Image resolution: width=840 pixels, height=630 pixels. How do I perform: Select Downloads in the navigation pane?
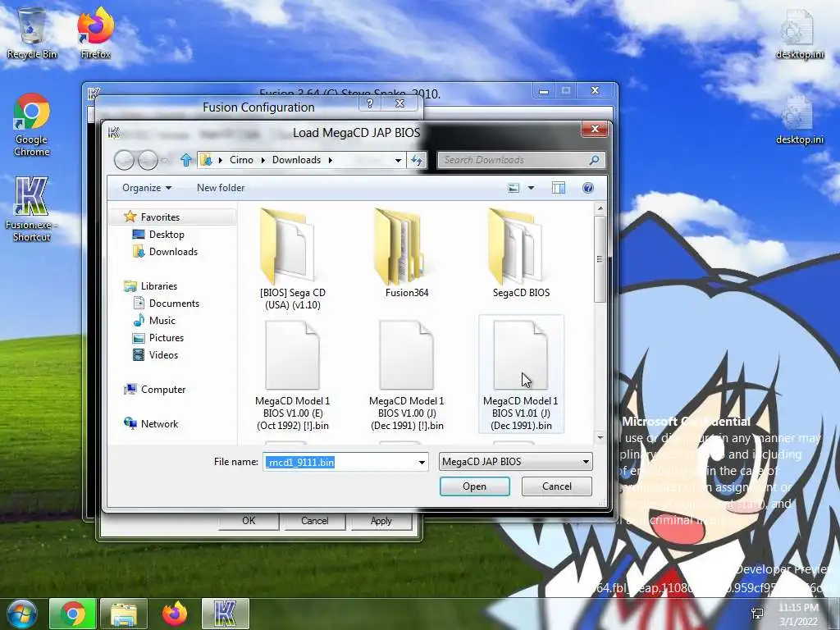(172, 252)
